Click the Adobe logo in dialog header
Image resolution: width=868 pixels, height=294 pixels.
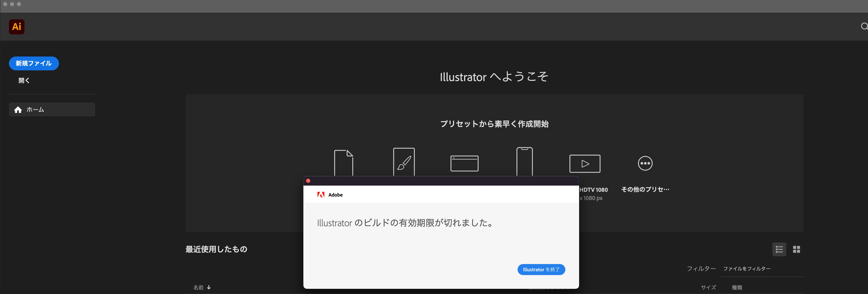(321, 195)
